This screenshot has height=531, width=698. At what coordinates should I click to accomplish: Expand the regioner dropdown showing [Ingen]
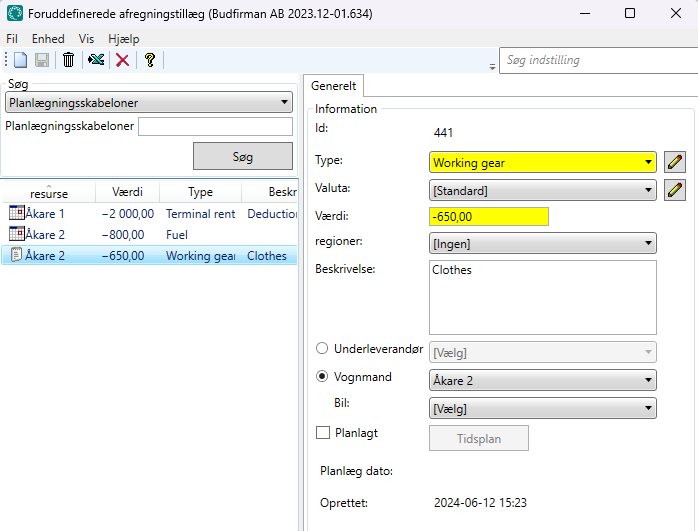pyautogui.click(x=542, y=243)
